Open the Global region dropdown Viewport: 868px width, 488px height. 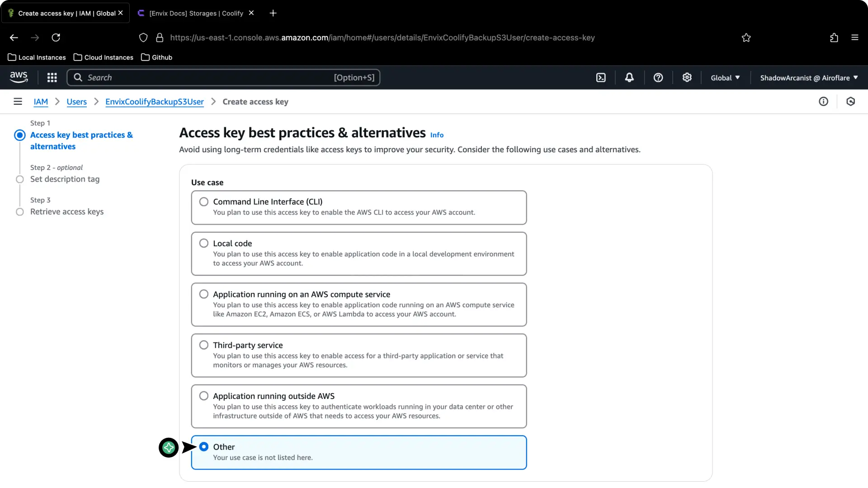tap(725, 77)
